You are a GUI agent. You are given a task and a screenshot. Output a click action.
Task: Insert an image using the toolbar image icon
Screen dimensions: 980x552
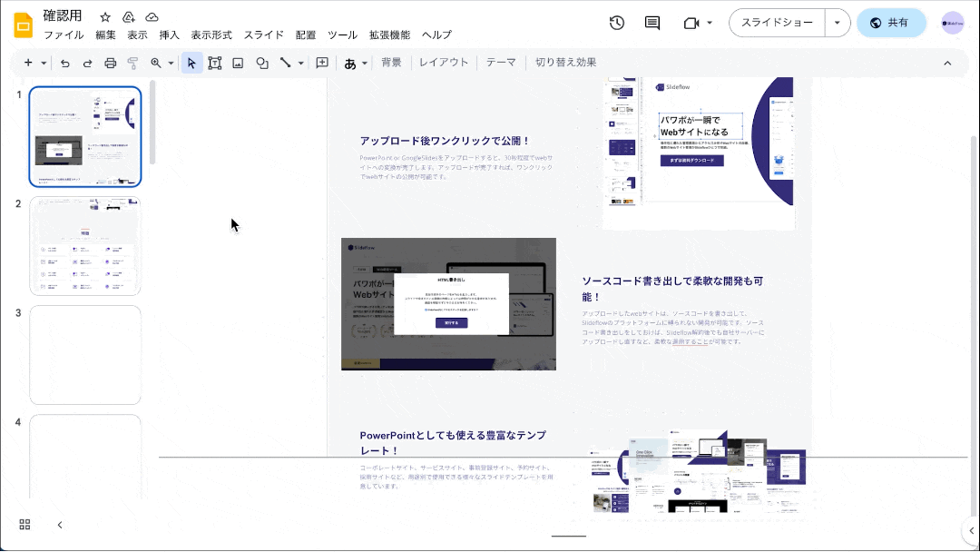[x=238, y=64]
